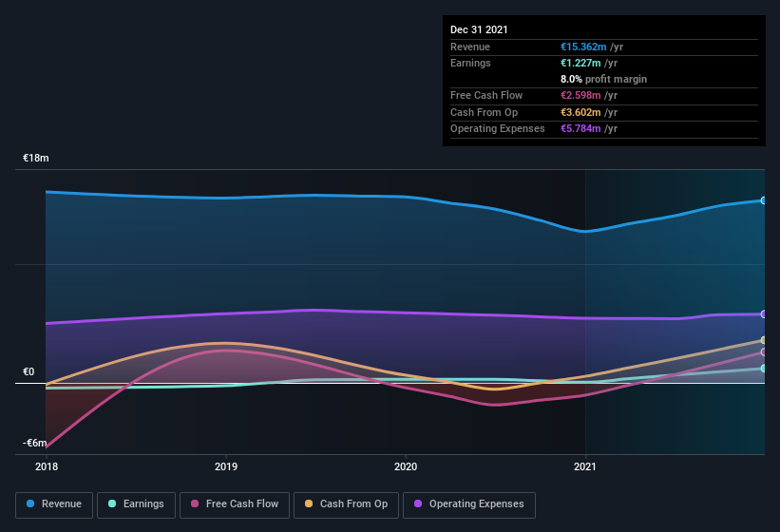The width and height of the screenshot is (780, 532).
Task: Toggle the Earnings legend button
Action: click(136, 504)
